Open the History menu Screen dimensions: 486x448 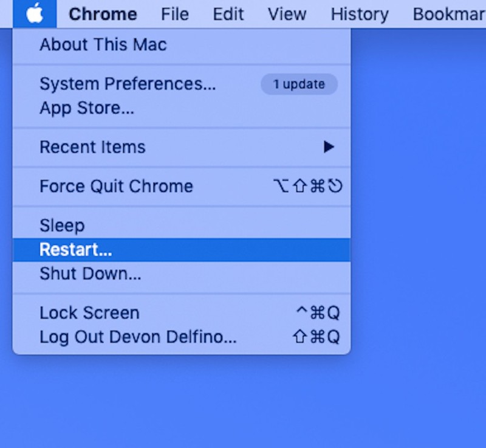click(359, 14)
